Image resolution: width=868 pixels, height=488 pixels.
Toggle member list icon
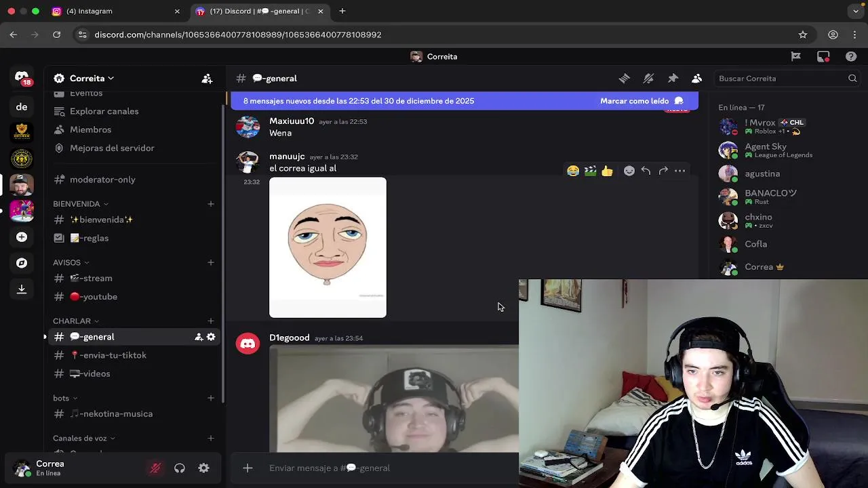click(696, 79)
